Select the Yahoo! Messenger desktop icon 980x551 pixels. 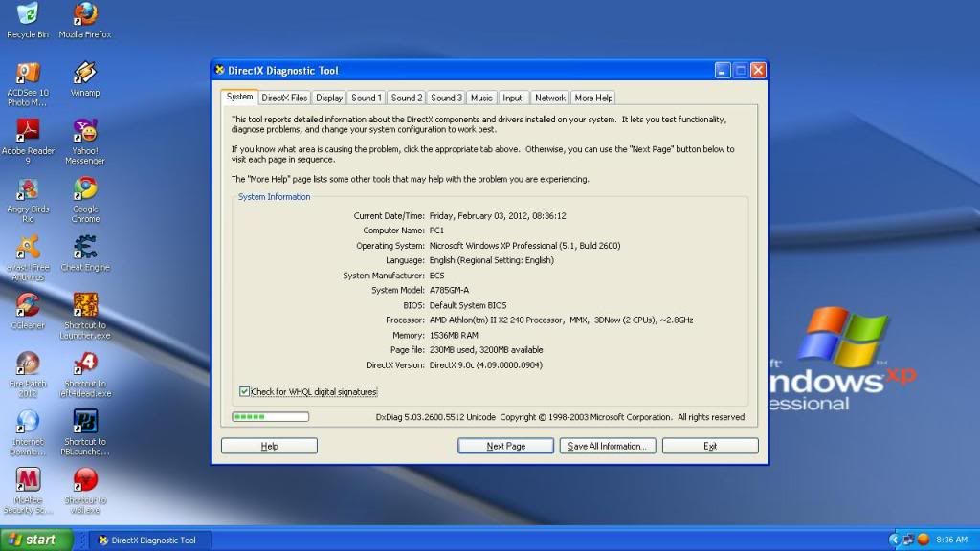point(85,142)
